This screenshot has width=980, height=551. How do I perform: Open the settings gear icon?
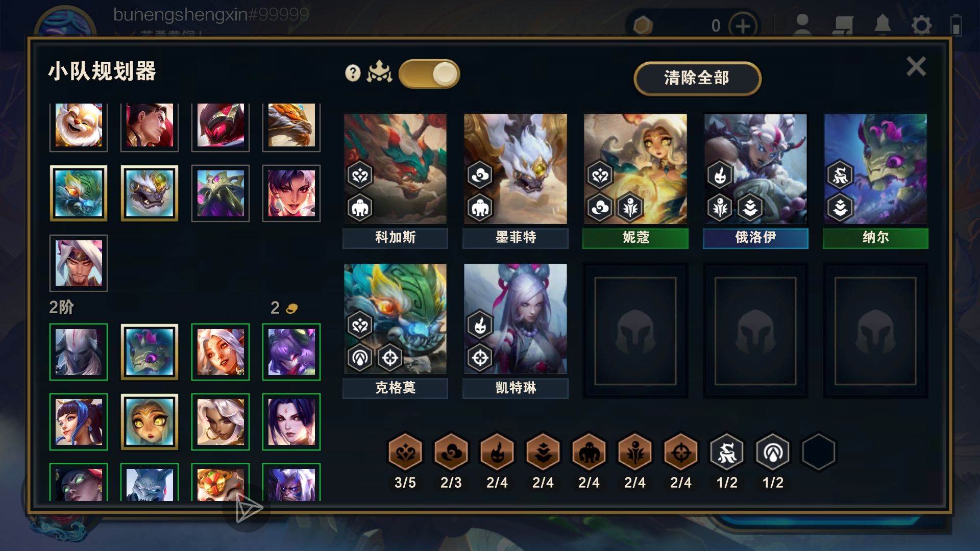[x=921, y=25]
